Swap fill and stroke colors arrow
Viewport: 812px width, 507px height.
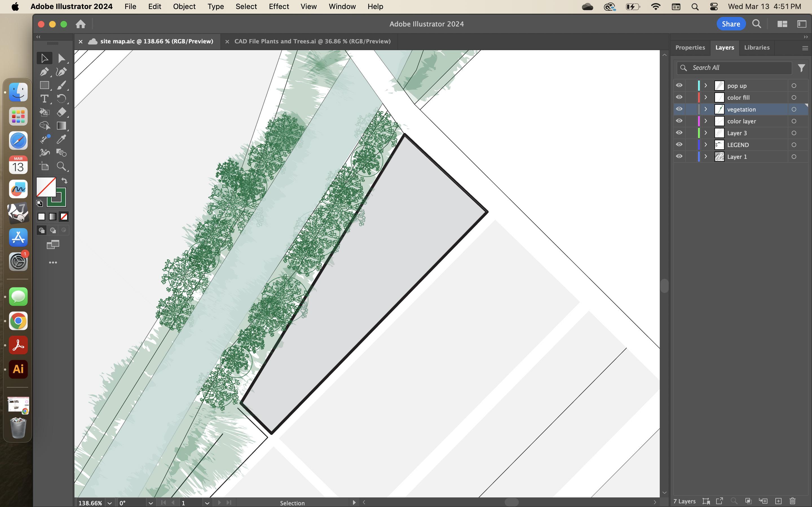point(64,181)
